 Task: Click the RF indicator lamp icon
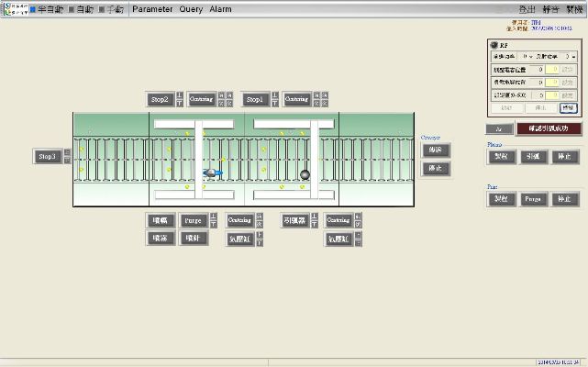coord(494,45)
